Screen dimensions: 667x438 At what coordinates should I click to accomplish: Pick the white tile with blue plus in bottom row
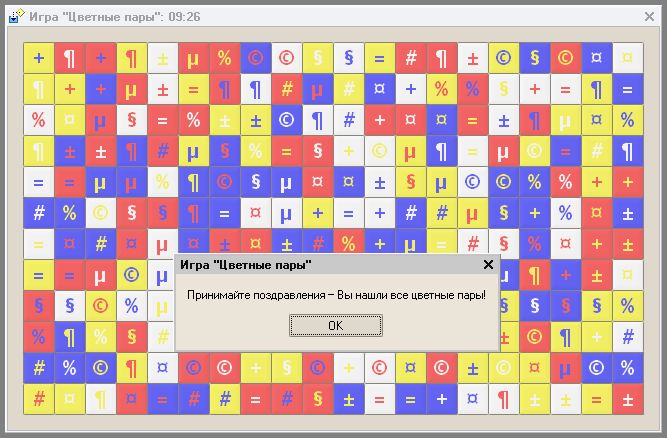tap(442, 399)
